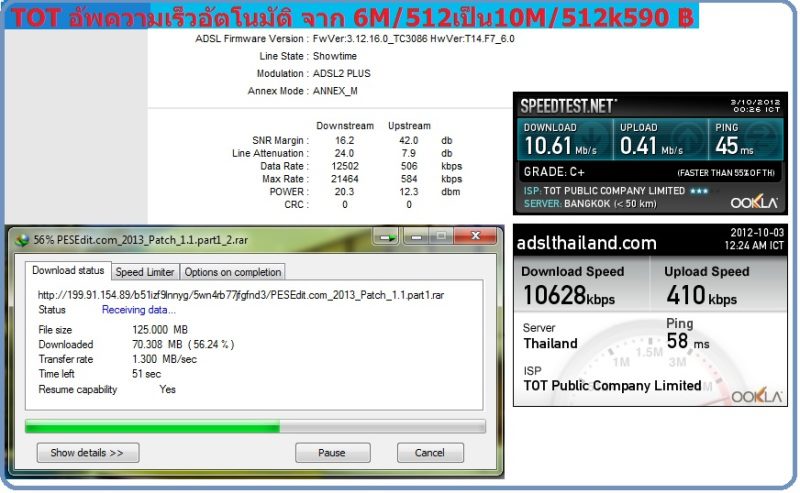This screenshot has width=800, height=493.
Task: Click the time left value 51 sec
Action: click(x=146, y=374)
